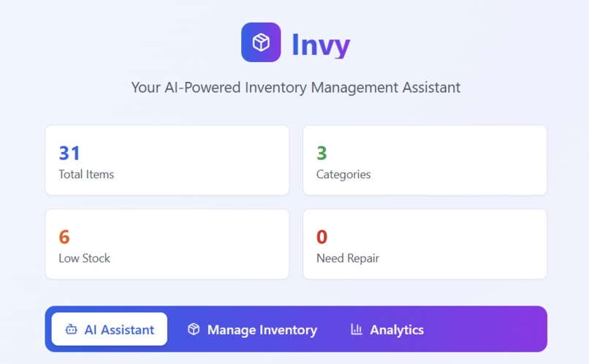This screenshot has width=589, height=364.
Task: Click the robot icon in AI Assistant tab
Action: point(71,330)
